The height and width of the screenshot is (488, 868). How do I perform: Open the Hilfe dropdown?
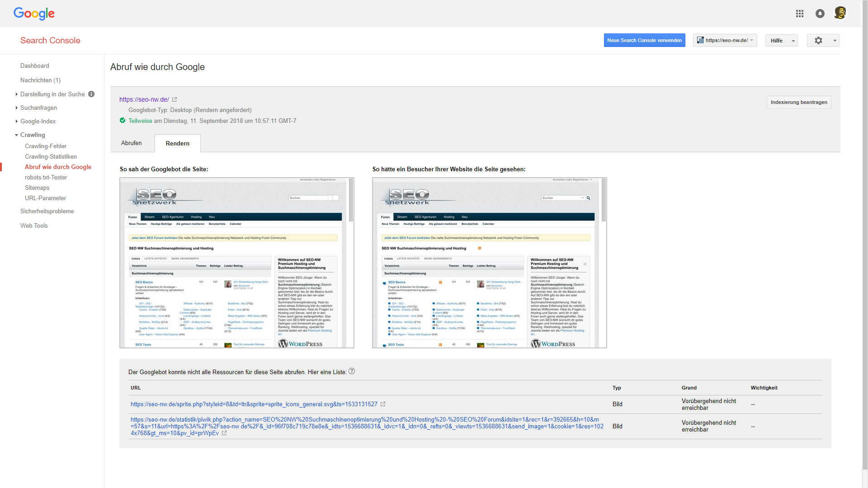[782, 41]
